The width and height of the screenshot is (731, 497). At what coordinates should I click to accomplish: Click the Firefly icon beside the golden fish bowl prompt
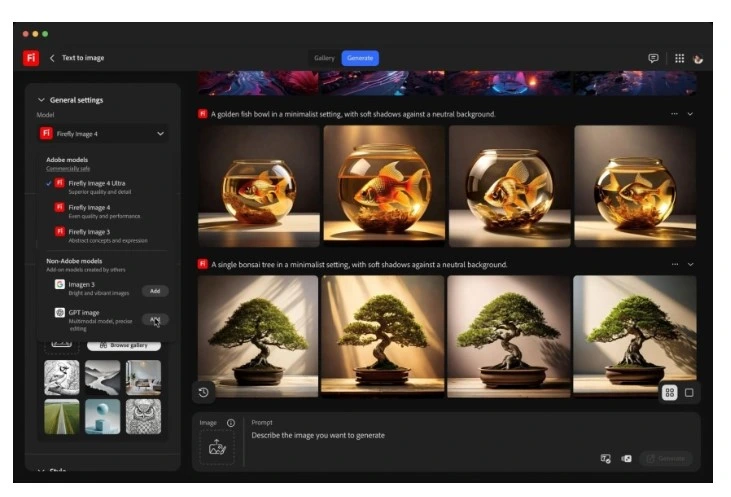[x=202, y=114]
